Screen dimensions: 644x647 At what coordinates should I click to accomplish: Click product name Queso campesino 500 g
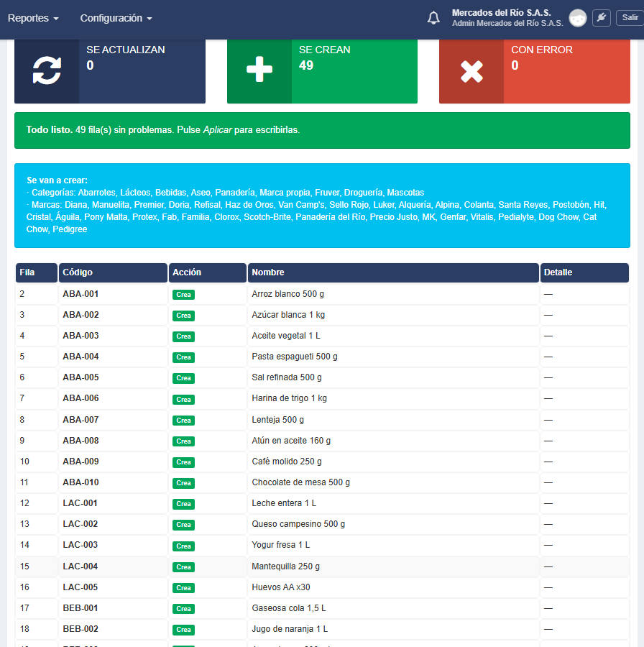pos(298,524)
